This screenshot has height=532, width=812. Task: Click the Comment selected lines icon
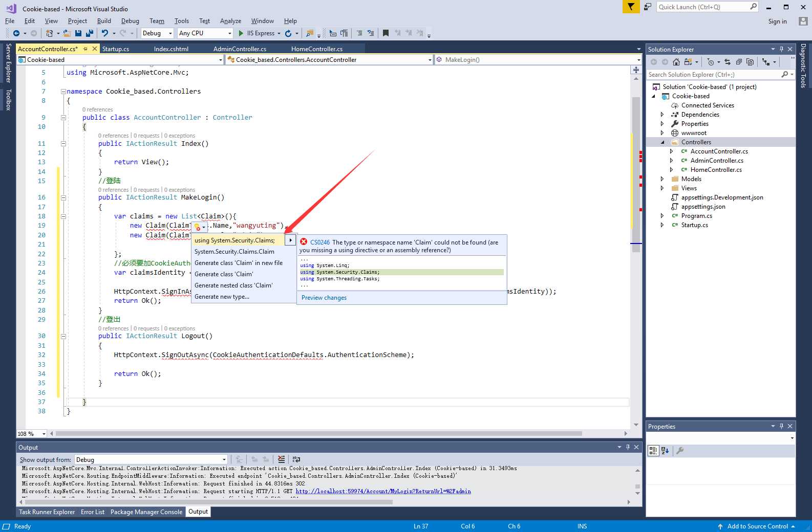tap(359, 33)
